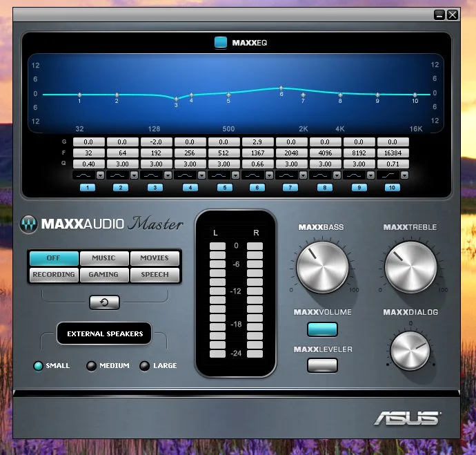Minimize the MaxxAudio window
Screen dimensions: 476x455
[439, 15]
